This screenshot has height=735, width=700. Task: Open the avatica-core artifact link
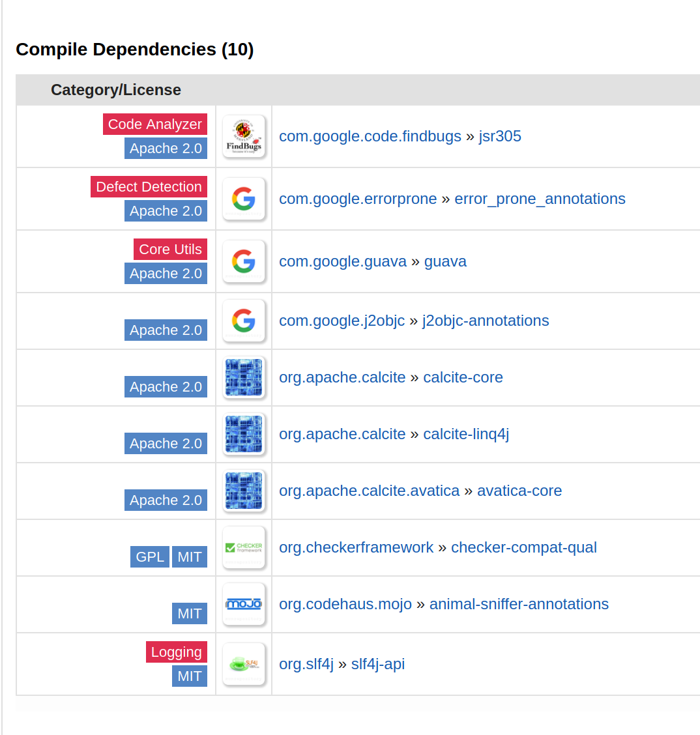(x=519, y=491)
